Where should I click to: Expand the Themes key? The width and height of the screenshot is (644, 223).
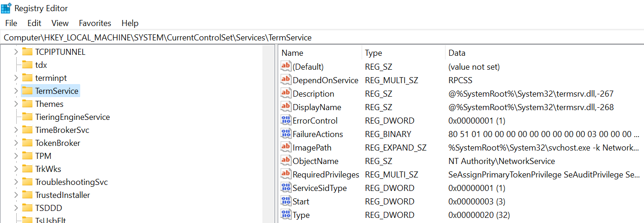[16, 104]
